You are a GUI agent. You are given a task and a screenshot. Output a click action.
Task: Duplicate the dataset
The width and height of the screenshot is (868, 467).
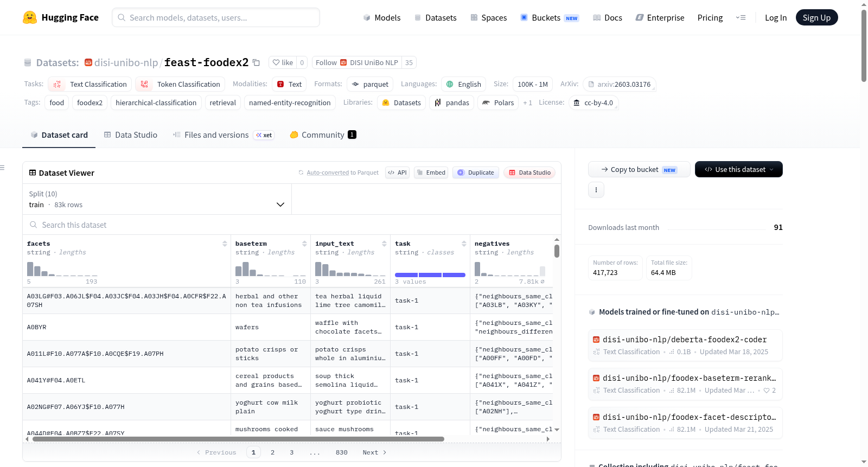pos(475,172)
